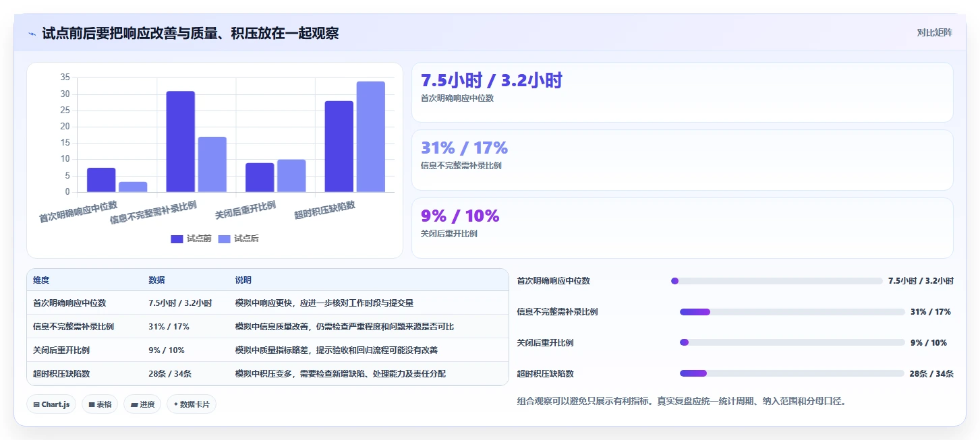Click the chart x-axis label 关闭后重开比例

pos(246,210)
